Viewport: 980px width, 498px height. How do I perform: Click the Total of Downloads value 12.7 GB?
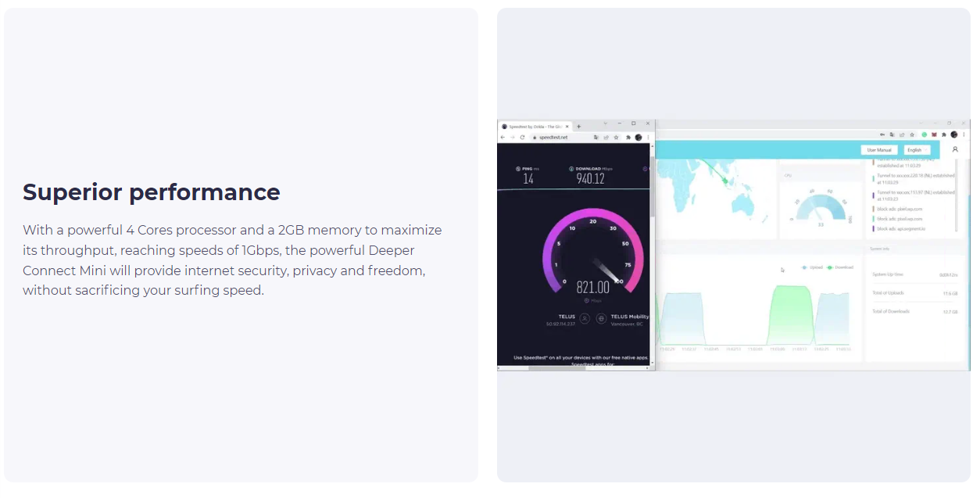[950, 312]
